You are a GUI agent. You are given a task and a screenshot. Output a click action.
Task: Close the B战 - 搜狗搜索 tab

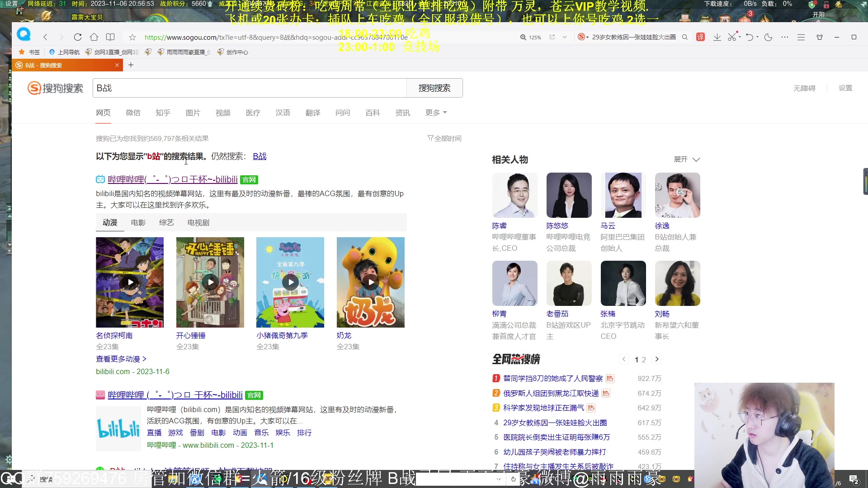tap(117, 65)
